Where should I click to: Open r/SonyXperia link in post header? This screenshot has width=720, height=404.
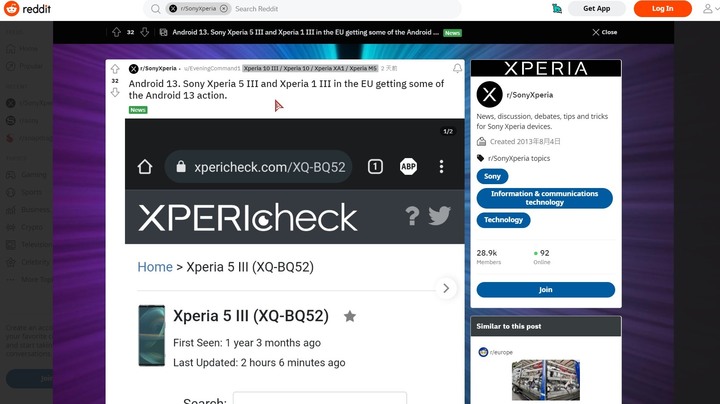158,68
